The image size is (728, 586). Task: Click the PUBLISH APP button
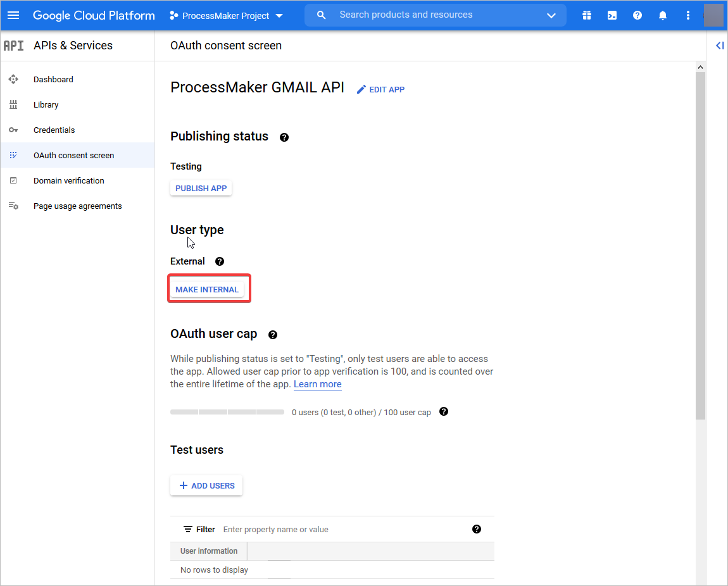(x=201, y=189)
